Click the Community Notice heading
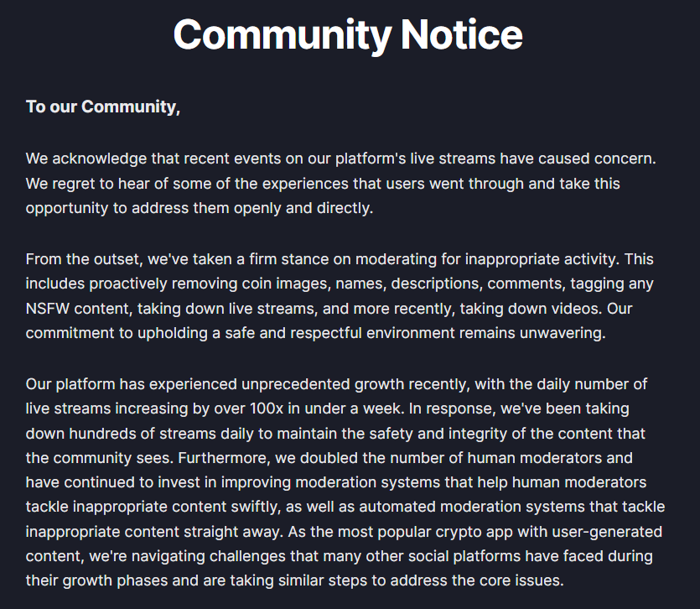This screenshot has width=700, height=609. coord(348,35)
